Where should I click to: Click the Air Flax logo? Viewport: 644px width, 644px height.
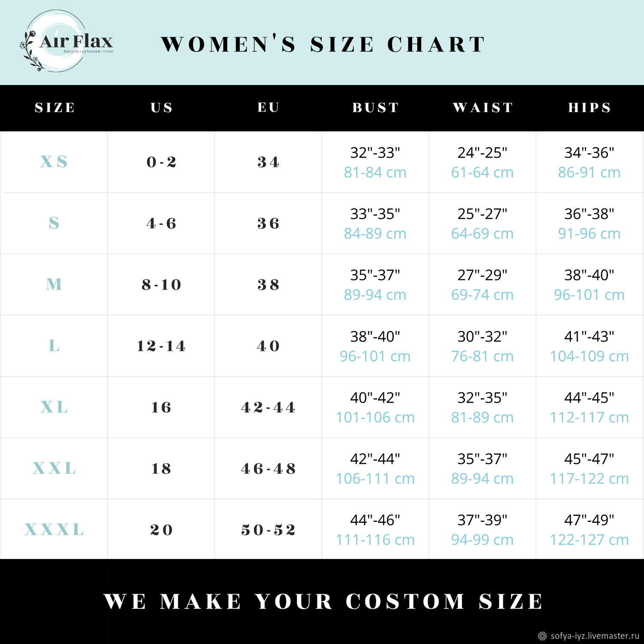point(67,42)
